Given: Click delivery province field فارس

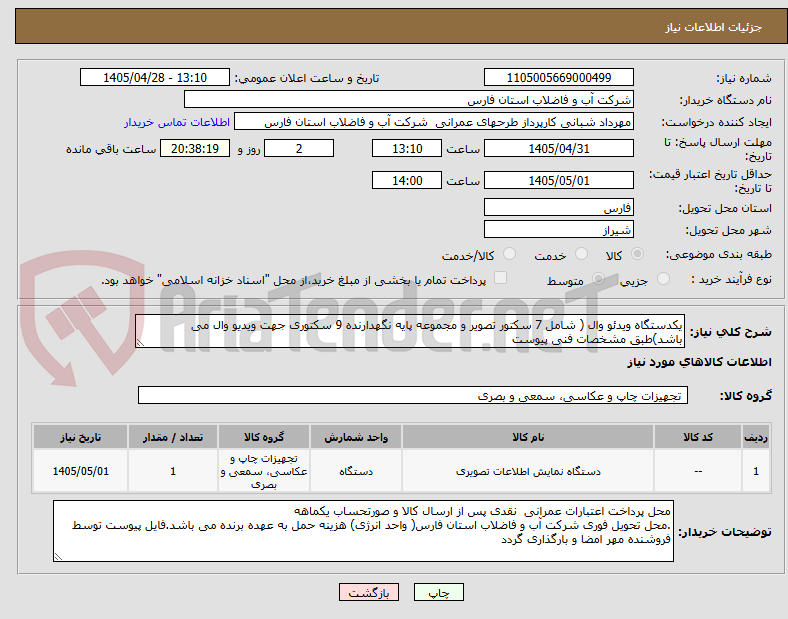Looking at the screenshot, I should click(x=559, y=208).
